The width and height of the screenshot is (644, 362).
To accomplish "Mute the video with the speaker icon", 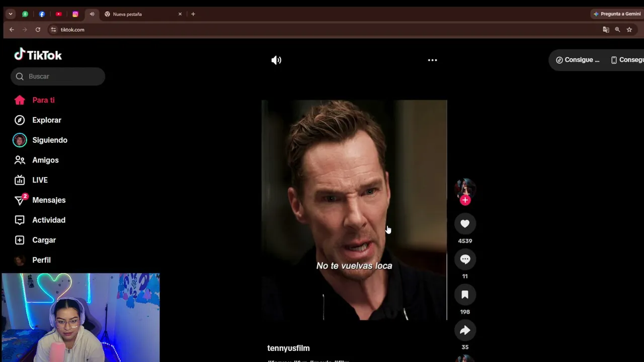I will (x=276, y=60).
